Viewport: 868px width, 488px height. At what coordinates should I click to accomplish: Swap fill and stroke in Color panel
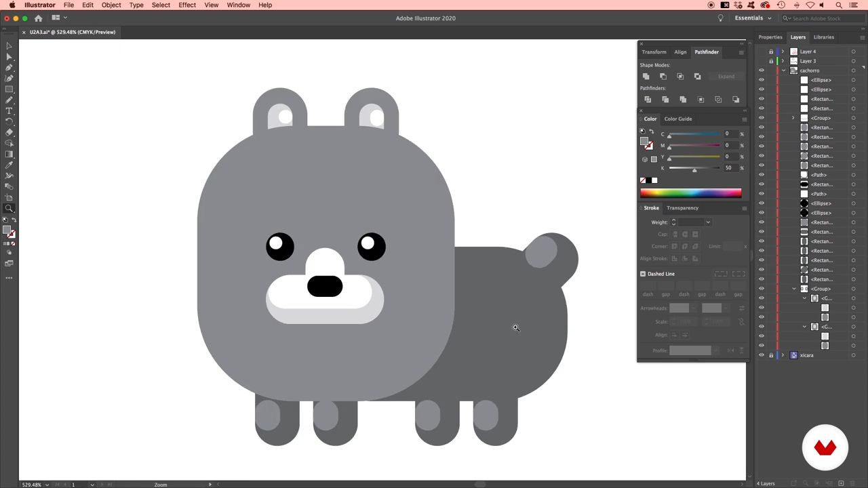click(x=651, y=131)
